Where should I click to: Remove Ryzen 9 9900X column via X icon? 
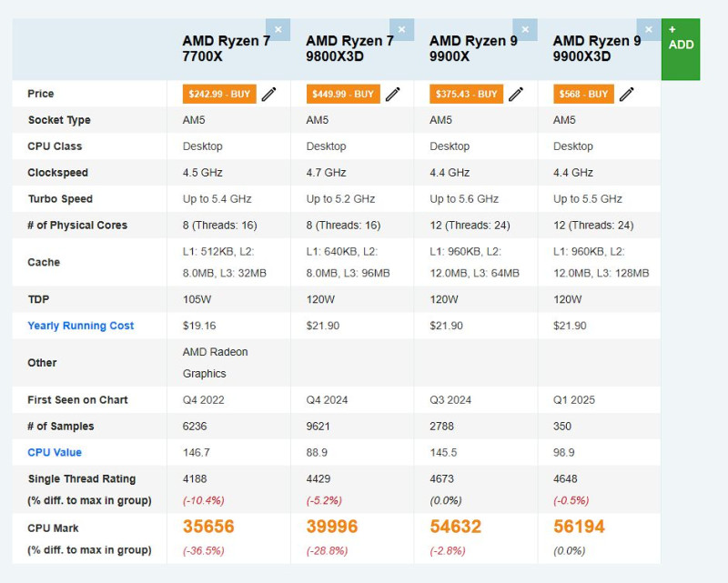tap(525, 29)
